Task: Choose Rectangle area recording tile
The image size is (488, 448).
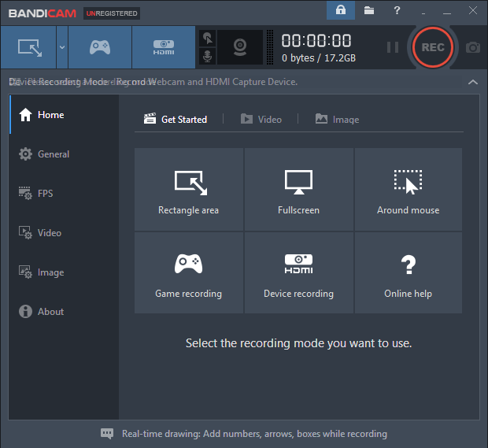Action: (189, 189)
